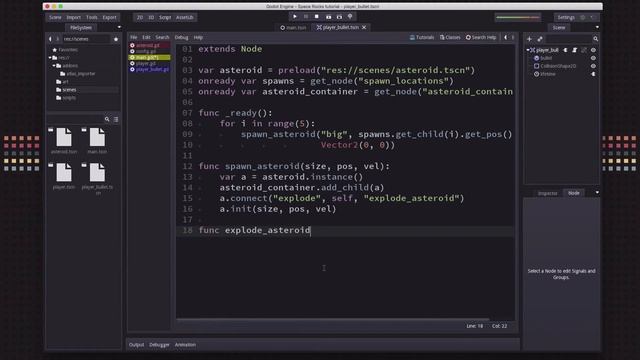Open Inspector dock options dropdown arrow
640x360 pixels.
click(597, 192)
